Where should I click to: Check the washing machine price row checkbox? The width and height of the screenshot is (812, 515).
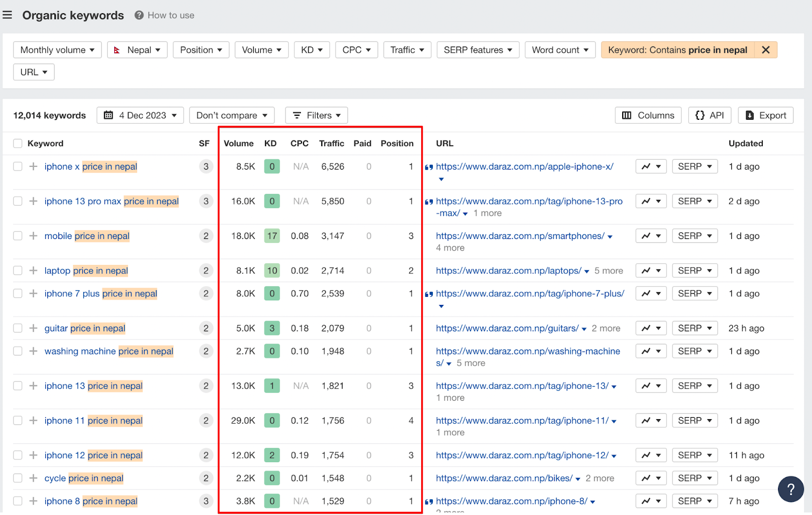[18, 351]
